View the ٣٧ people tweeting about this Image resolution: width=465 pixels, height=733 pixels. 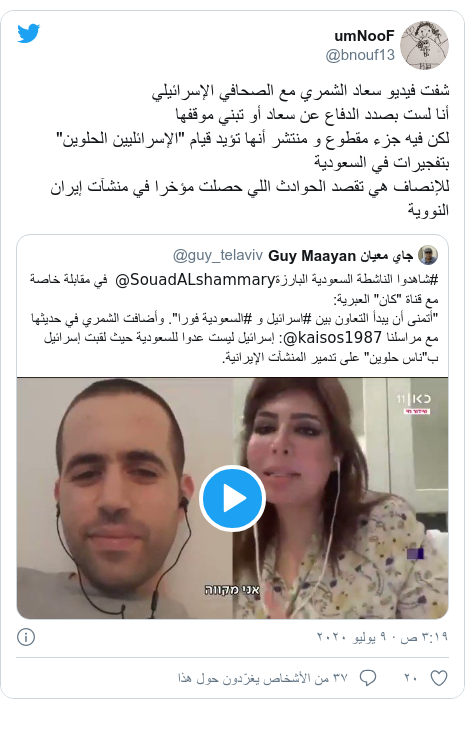(x=263, y=678)
